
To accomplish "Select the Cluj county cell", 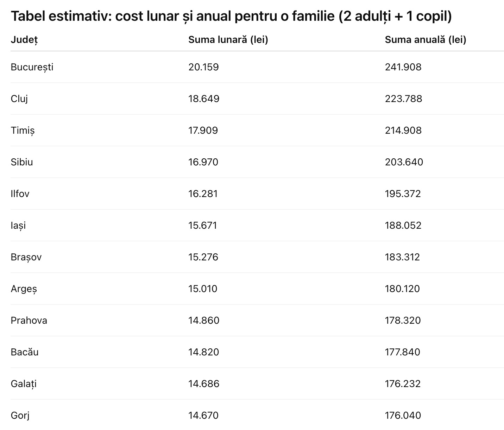I will (19, 99).
